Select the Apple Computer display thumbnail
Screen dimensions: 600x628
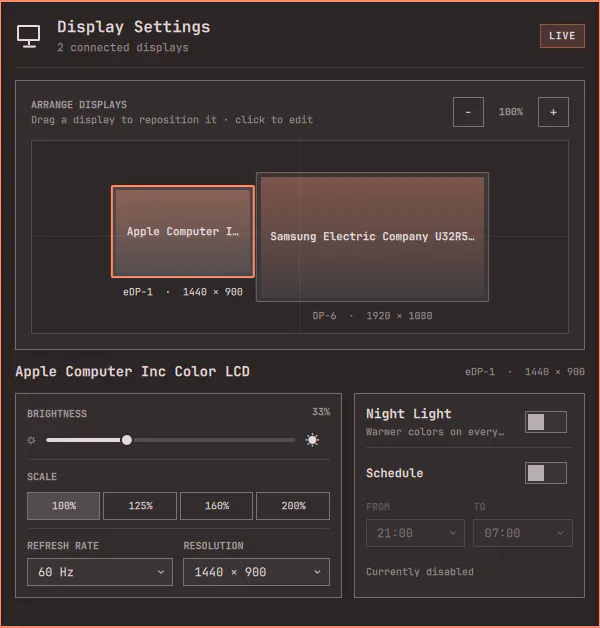coord(183,231)
